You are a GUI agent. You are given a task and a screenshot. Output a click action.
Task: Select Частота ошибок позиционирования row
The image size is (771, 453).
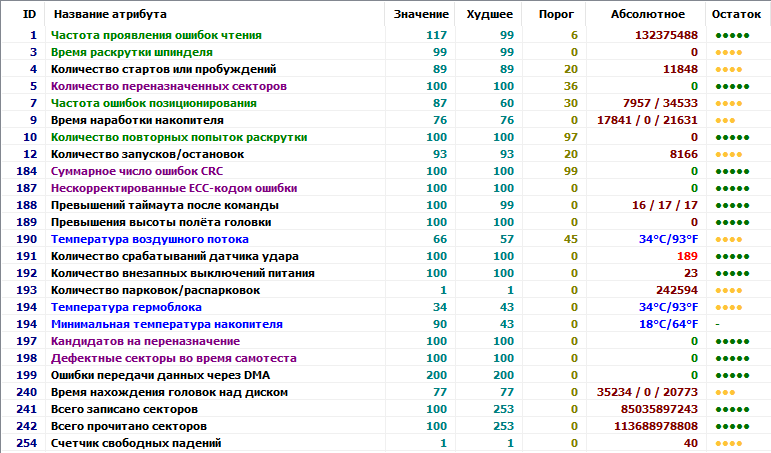386,103
